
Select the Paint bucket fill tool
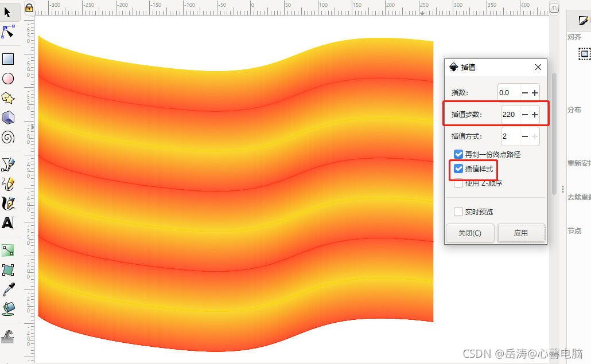(8, 309)
